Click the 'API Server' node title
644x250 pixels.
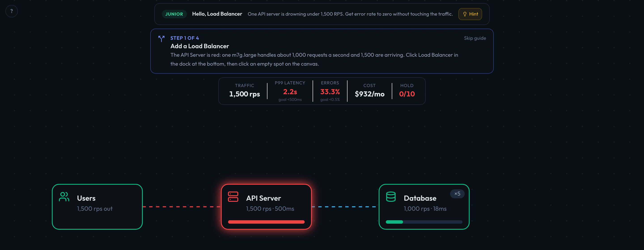click(263, 198)
